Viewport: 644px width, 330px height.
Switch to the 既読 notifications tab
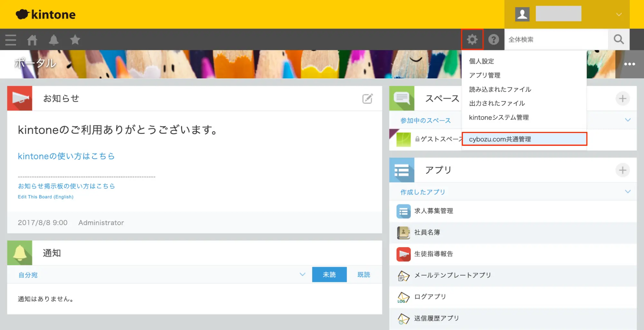pos(364,275)
